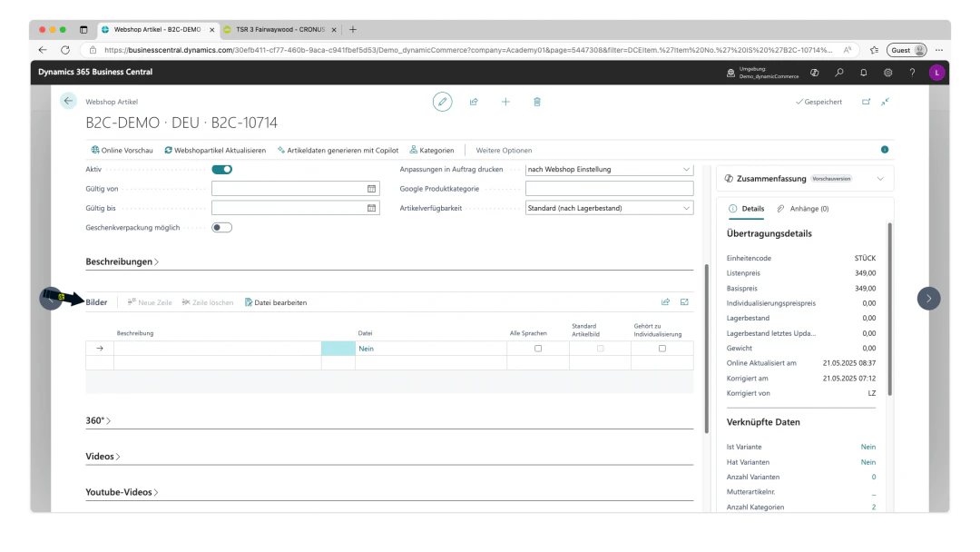
Task: Click the Nein link in Datei column
Action: (367, 349)
